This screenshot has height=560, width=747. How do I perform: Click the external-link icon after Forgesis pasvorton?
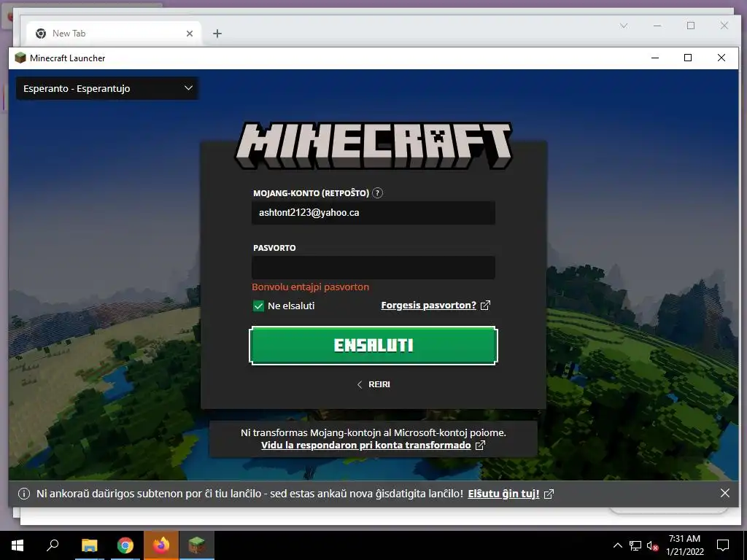(x=485, y=306)
